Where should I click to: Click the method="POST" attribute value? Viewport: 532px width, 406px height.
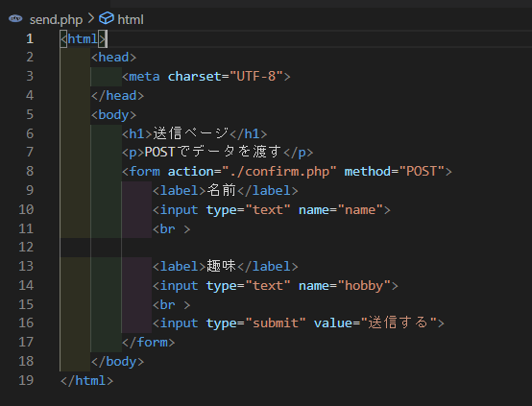pyautogui.click(x=422, y=172)
